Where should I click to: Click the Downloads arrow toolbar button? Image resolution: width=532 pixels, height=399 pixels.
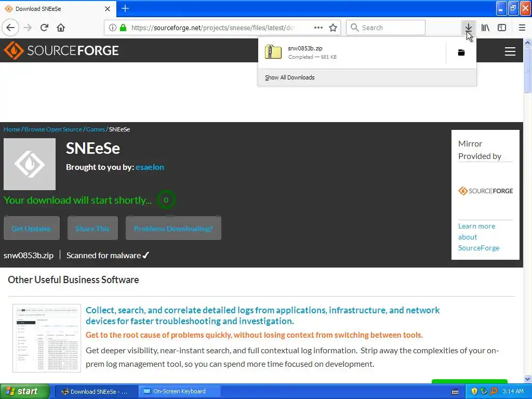click(468, 28)
